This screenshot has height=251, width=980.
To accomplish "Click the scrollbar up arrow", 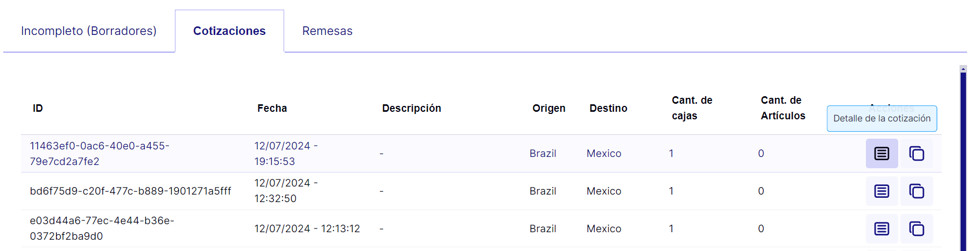I will 963,69.
